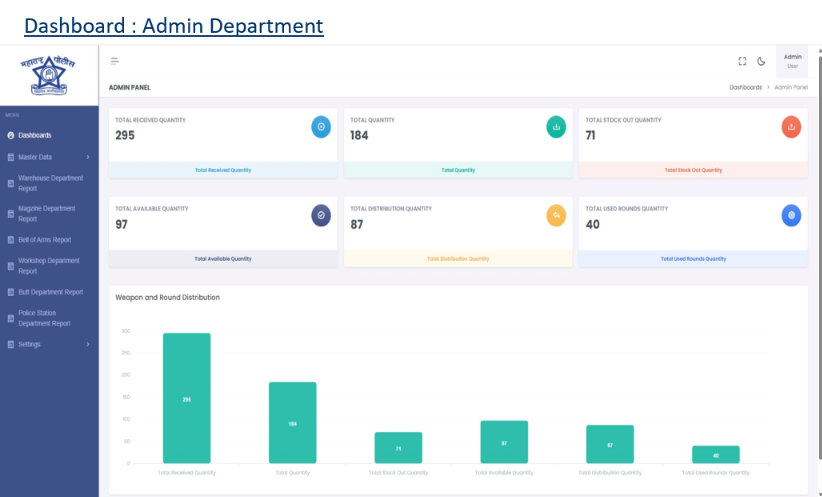822x497 pixels.
Task: Click the Maharashtra Police logo
Action: 48,75
